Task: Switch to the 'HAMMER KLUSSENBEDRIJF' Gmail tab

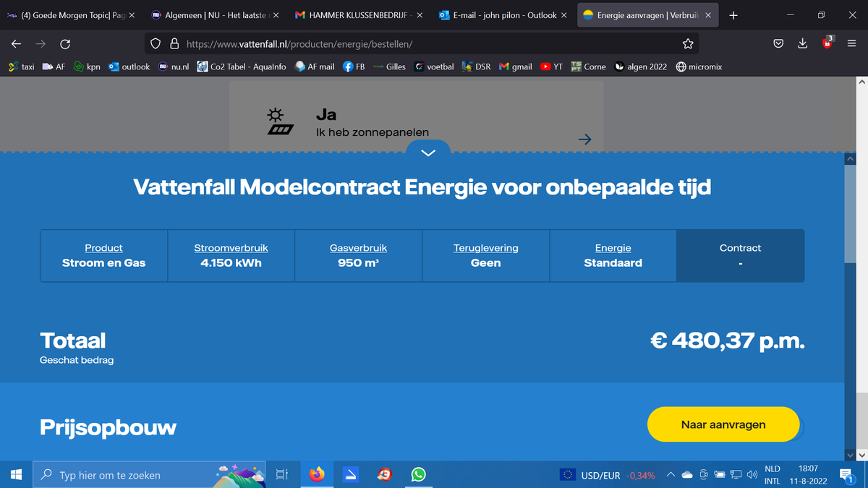Action: 359,15
